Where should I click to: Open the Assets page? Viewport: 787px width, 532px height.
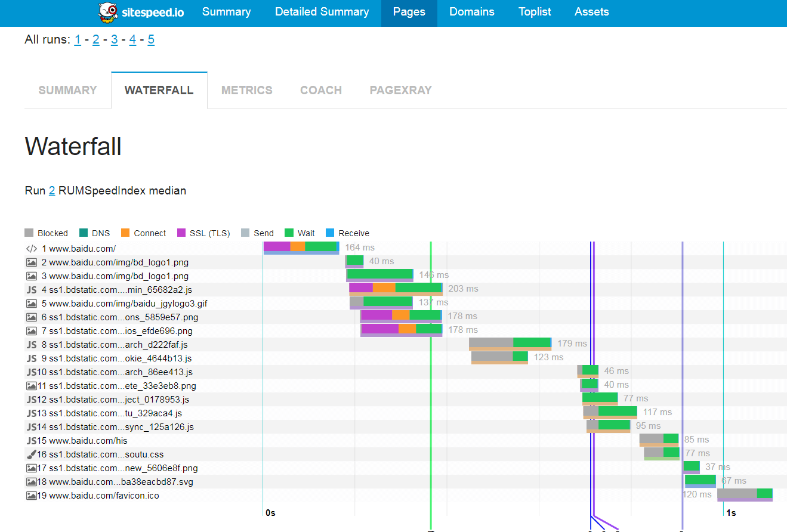(591, 12)
